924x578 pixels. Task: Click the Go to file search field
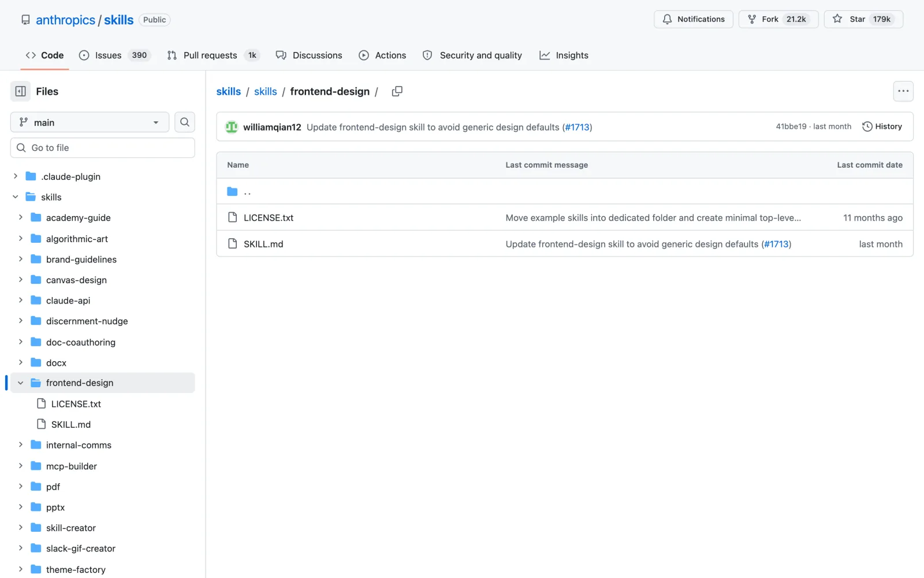[x=103, y=148]
